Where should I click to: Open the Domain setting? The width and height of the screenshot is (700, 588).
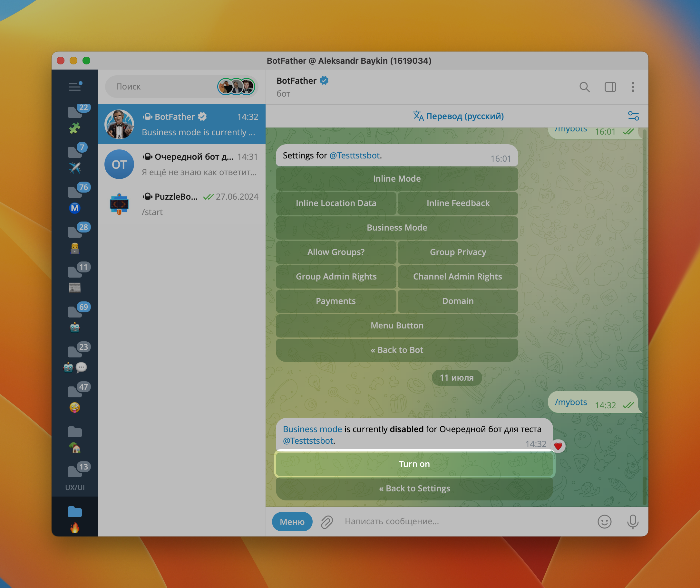[458, 301]
